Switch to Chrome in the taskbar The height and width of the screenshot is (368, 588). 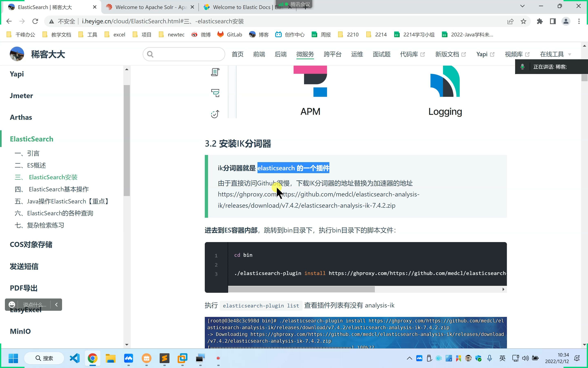(92, 358)
